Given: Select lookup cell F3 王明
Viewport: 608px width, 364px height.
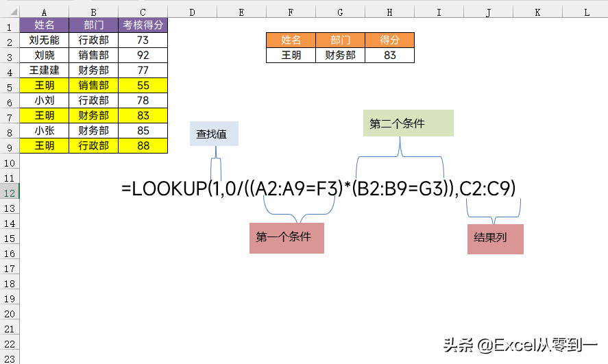Looking at the screenshot, I should click(x=291, y=55).
